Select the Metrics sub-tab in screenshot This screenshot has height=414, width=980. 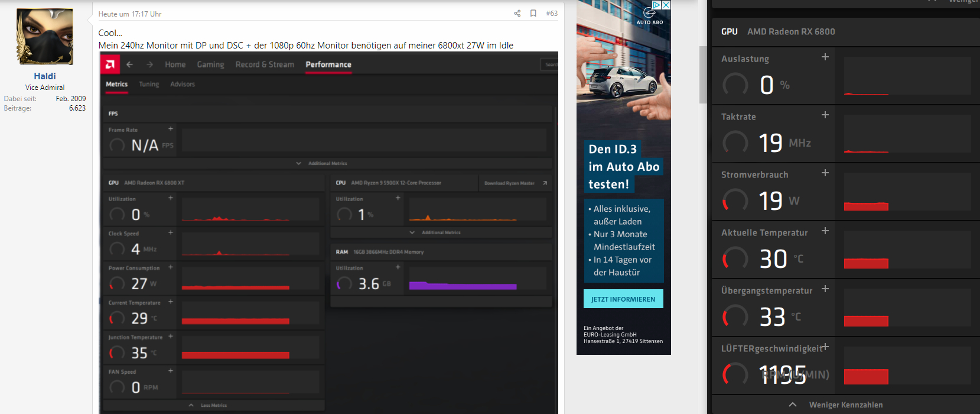click(116, 84)
